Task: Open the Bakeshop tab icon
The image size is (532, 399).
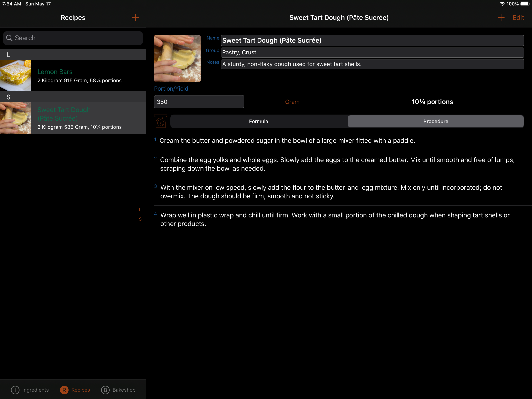Action: click(105, 390)
